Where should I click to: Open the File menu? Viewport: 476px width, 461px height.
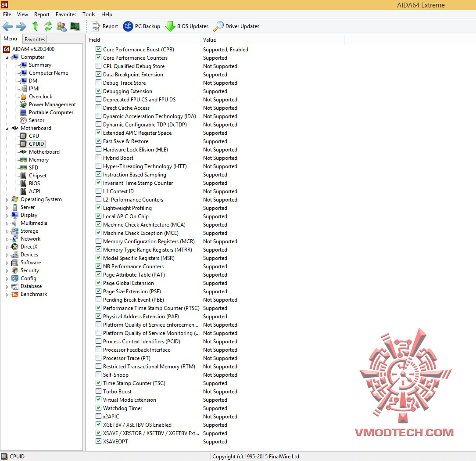(x=7, y=14)
